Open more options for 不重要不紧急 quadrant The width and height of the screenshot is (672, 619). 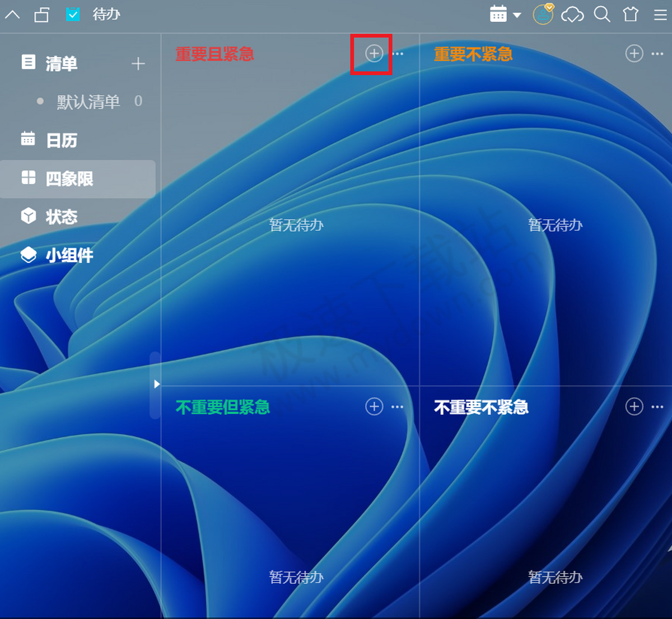(657, 407)
